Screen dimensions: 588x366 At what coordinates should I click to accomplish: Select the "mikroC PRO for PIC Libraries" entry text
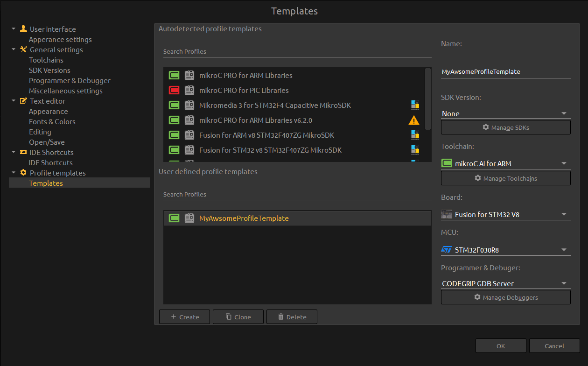(244, 90)
